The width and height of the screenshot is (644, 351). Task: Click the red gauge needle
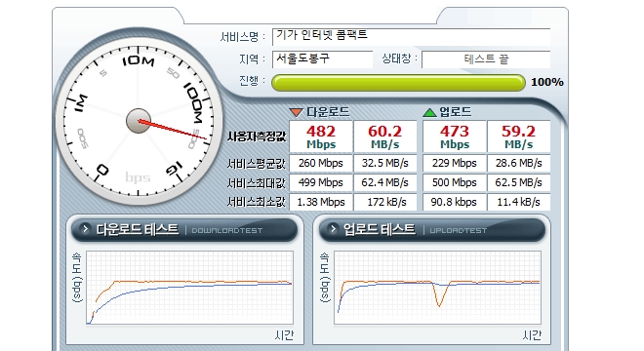[x=173, y=130]
